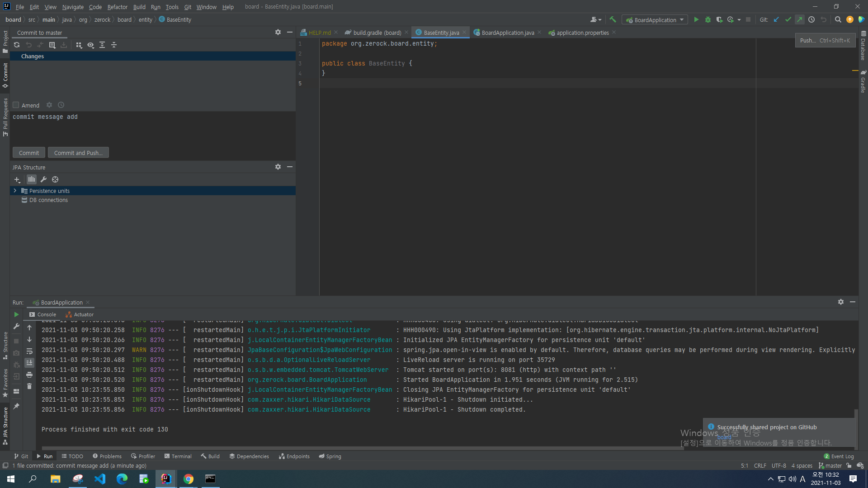
Task: Run BoardApplication with the green play icon
Action: (x=696, y=19)
